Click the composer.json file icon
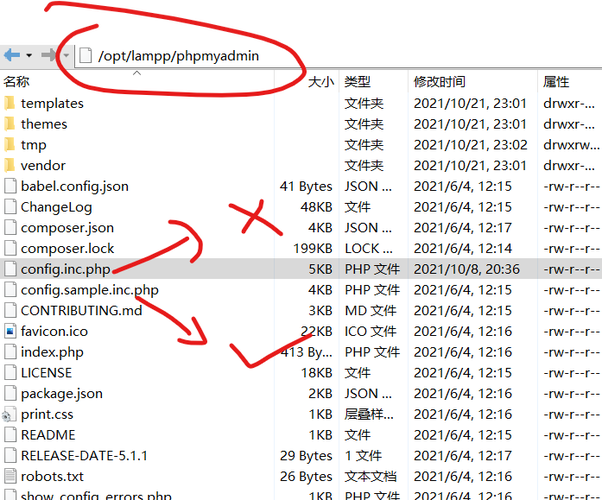The width and height of the screenshot is (602, 500). coord(10,228)
